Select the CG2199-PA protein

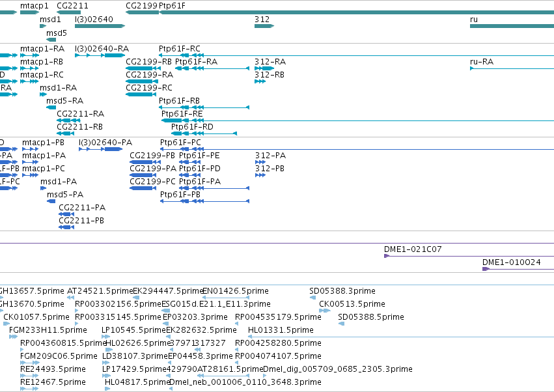(x=143, y=175)
